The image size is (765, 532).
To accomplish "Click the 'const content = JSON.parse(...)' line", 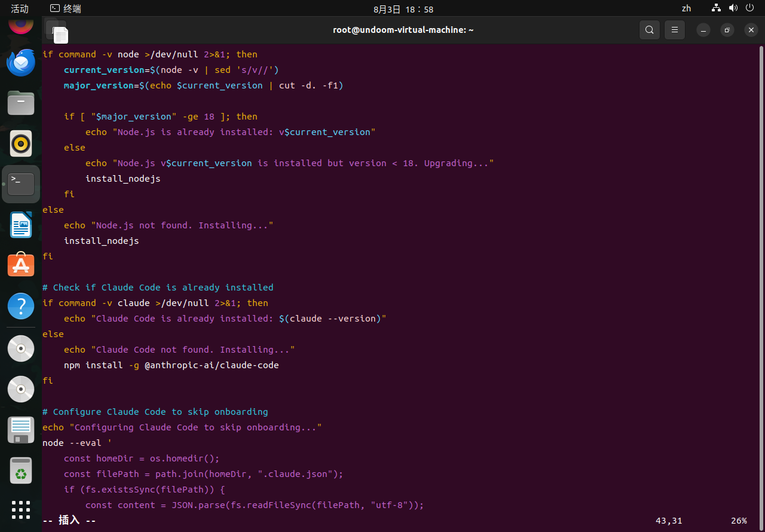I will click(255, 505).
